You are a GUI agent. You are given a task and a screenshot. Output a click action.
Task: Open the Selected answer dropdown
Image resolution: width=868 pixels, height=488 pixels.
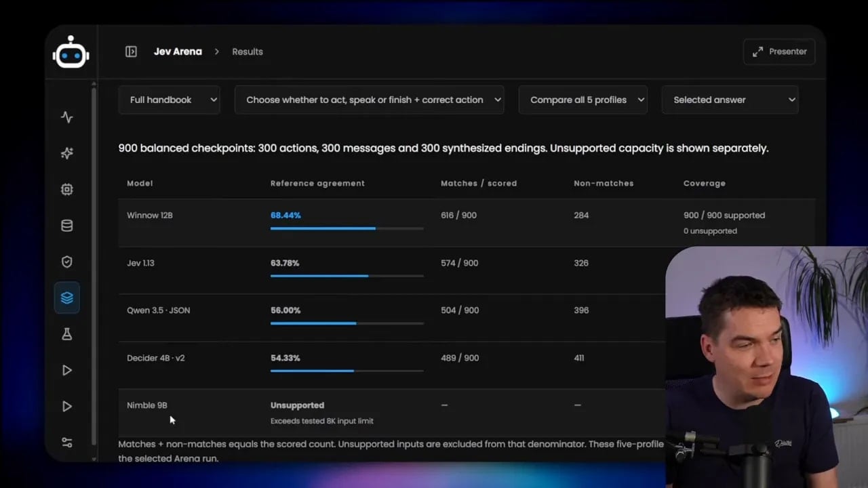[x=730, y=100]
